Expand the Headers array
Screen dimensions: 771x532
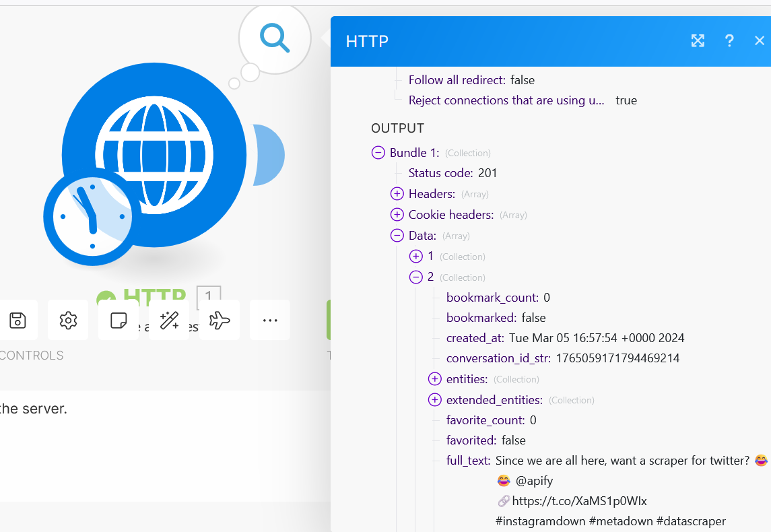(x=397, y=194)
